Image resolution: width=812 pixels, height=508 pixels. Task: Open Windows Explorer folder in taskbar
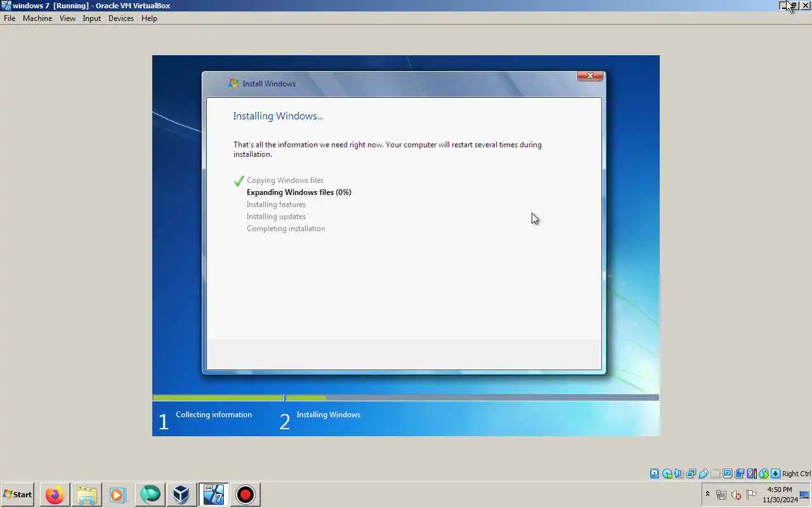(x=86, y=494)
